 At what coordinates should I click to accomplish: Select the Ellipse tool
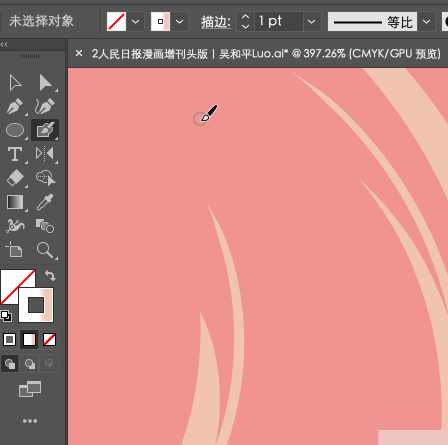pos(15,130)
